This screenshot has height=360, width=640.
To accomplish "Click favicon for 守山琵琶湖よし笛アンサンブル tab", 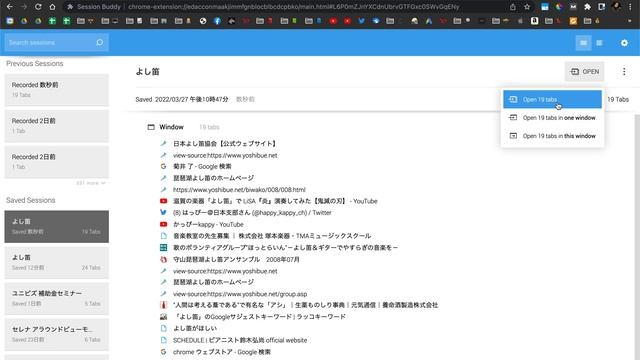I will (x=163, y=260).
